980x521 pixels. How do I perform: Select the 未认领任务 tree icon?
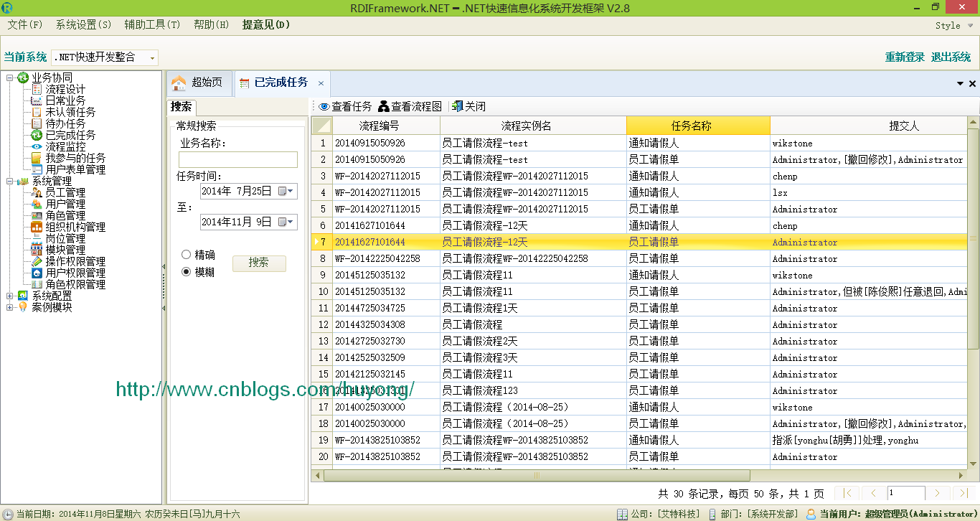tap(37, 112)
